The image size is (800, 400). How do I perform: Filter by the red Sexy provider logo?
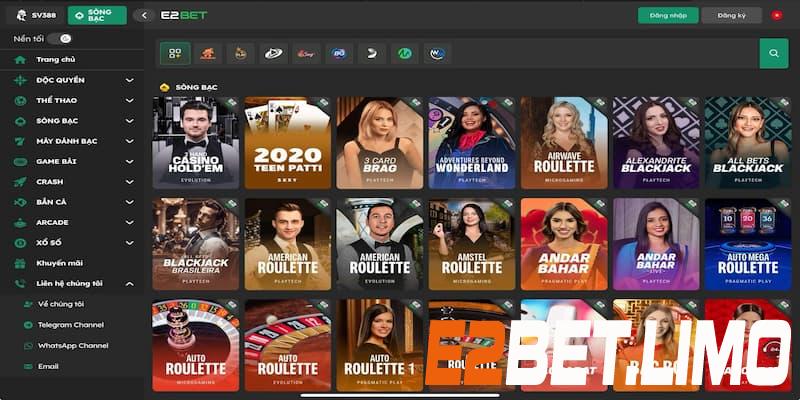[x=306, y=53]
